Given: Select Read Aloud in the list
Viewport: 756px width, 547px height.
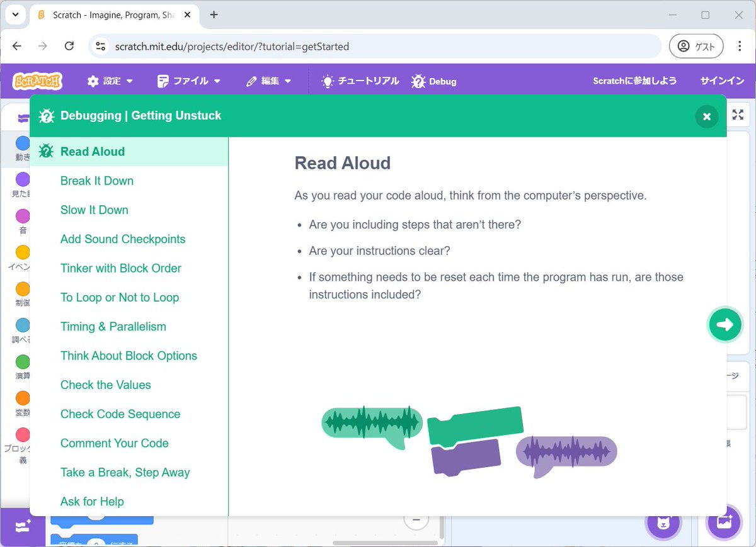Looking at the screenshot, I should tap(129, 152).
